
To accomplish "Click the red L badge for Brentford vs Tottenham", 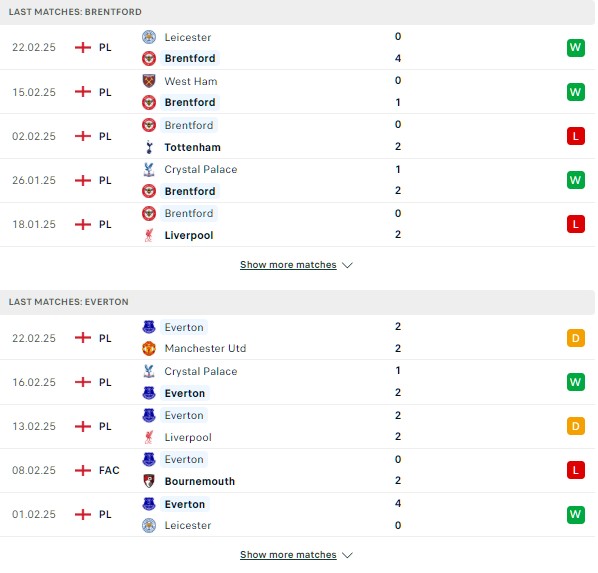I will pyautogui.click(x=575, y=136).
